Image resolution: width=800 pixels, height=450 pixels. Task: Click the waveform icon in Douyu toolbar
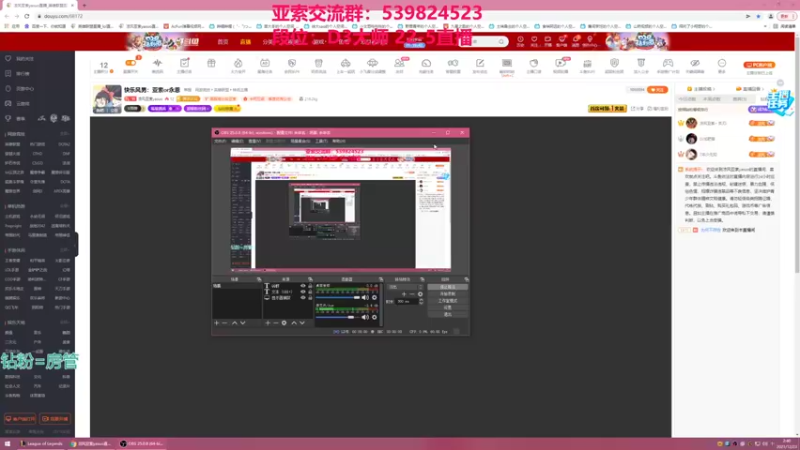[157, 63]
